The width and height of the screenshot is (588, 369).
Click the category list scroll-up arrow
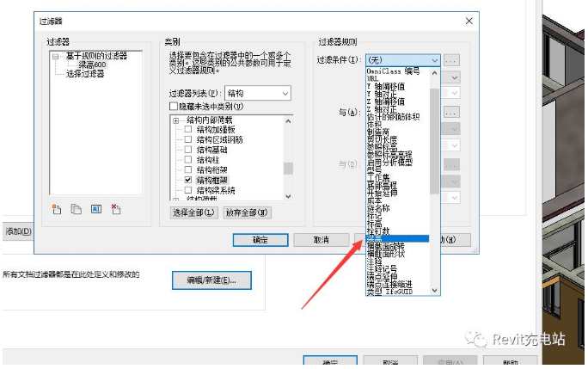pos(288,121)
